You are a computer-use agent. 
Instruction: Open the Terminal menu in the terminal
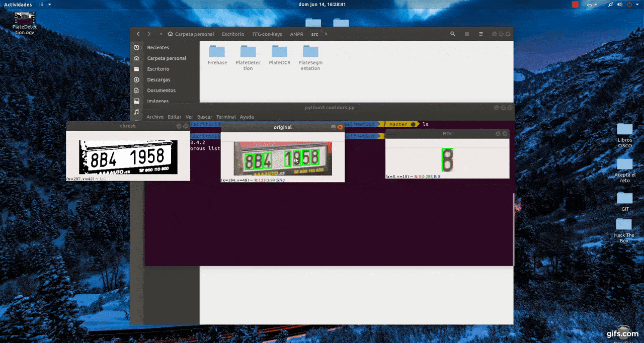(226, 117)
